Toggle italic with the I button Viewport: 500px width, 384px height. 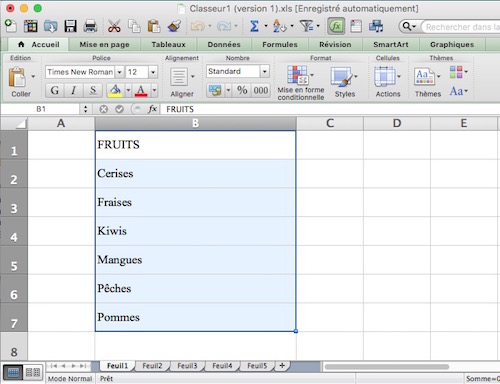click(73, 90)
